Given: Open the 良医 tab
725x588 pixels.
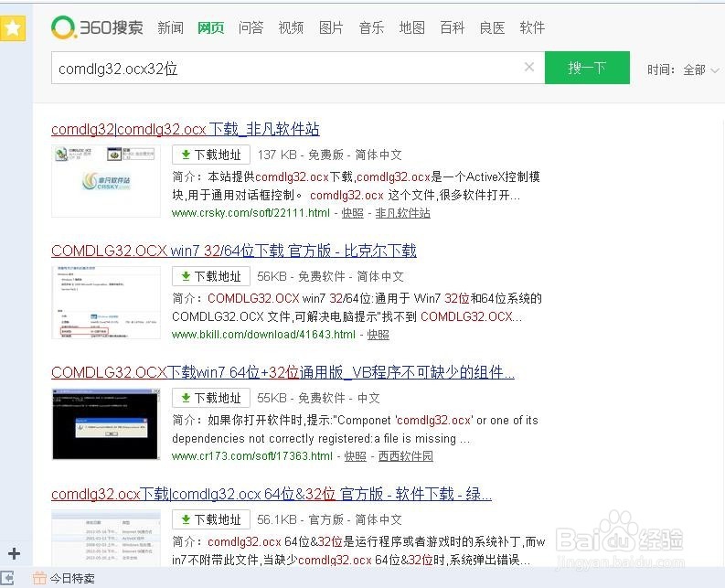Looking at the screenshot, I should (x=492, y=27).
